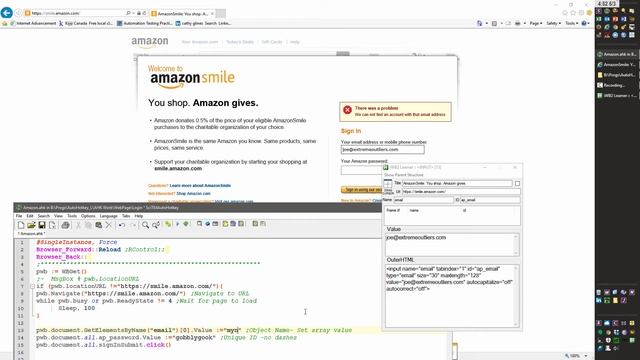The height and width of the screenshot is (360, 640).
Task: Click the Learn more about AmazonSmile link
Action: coord(200,186)
